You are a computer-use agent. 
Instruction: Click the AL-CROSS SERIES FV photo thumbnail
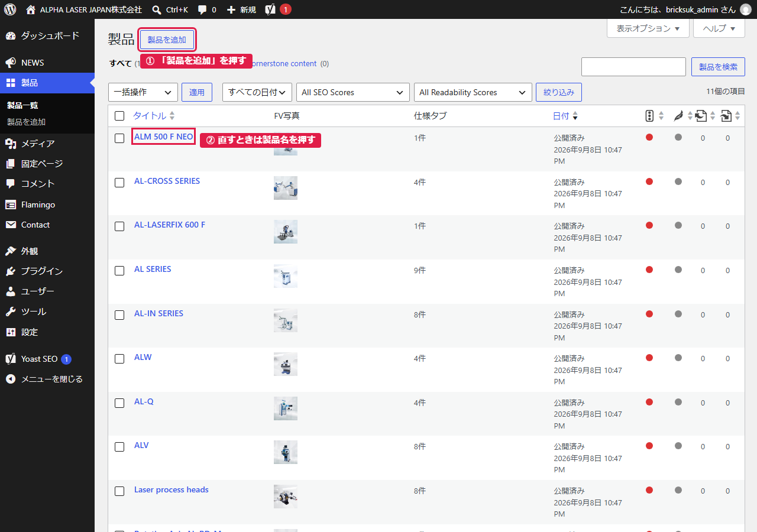pyautogui.click(x=286, y=188)
